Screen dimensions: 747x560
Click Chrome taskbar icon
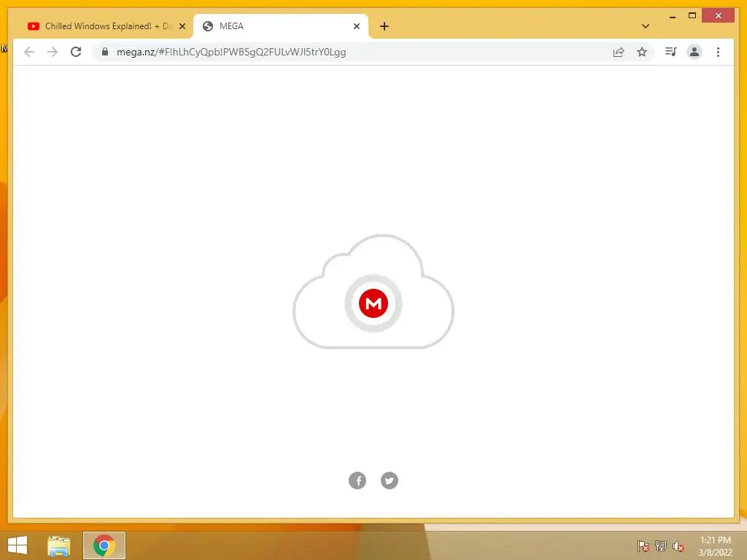pos(104,545)
